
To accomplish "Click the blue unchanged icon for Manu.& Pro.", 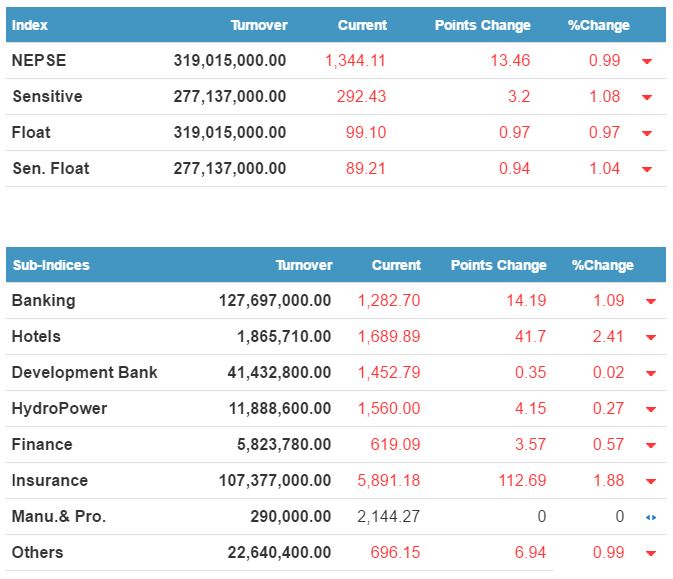I will (651, 517).
